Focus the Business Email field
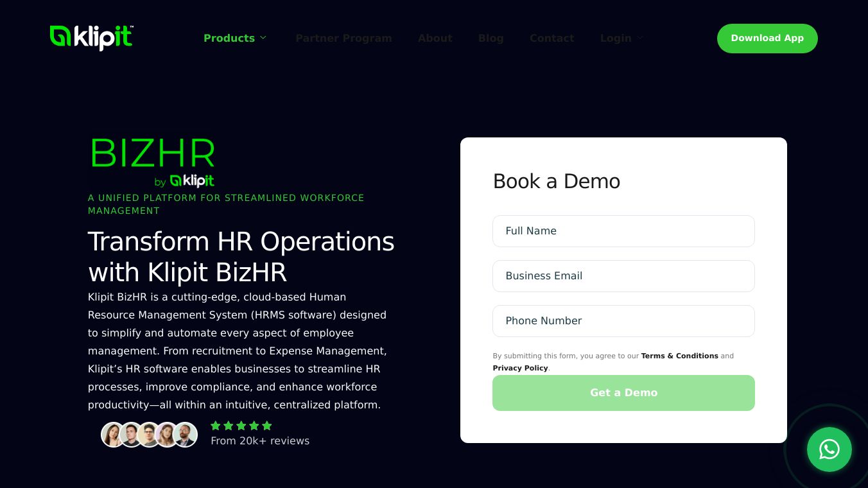The image size is (868, 488). [x=623, y=276]
